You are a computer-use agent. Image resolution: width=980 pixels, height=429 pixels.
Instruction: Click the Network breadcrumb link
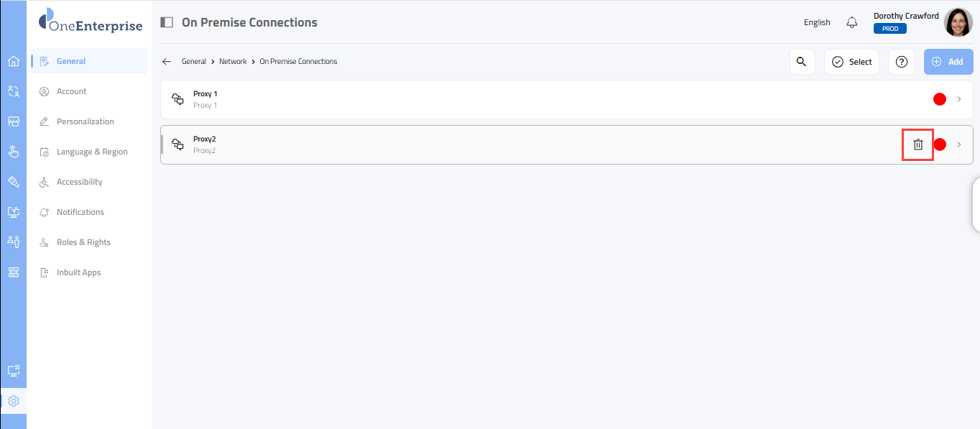click(233, 62)
